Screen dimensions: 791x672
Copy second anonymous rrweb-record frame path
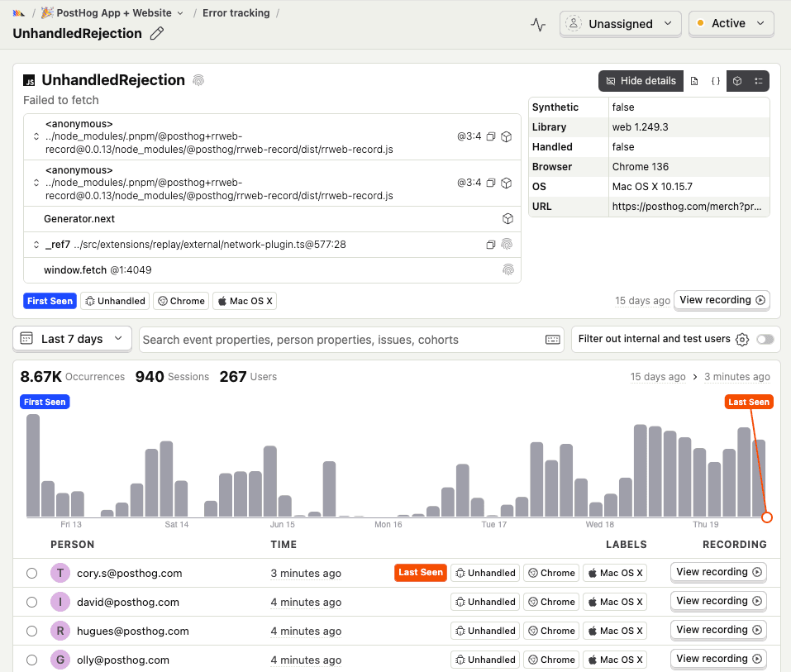491,183
